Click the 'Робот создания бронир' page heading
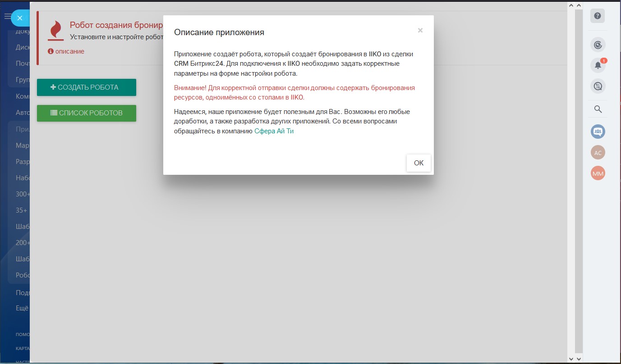This screenshot has height=364, width=621. [x=116, y=25]
